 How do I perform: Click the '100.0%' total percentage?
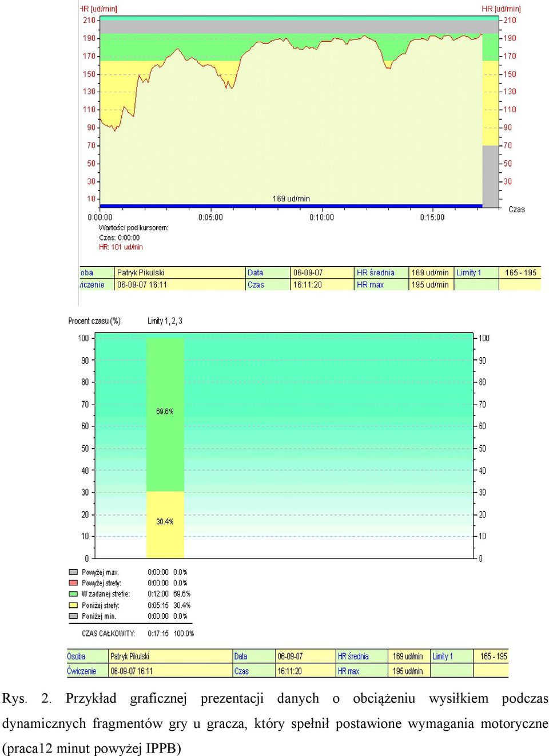pyautogui.click(x=184, y=634)
